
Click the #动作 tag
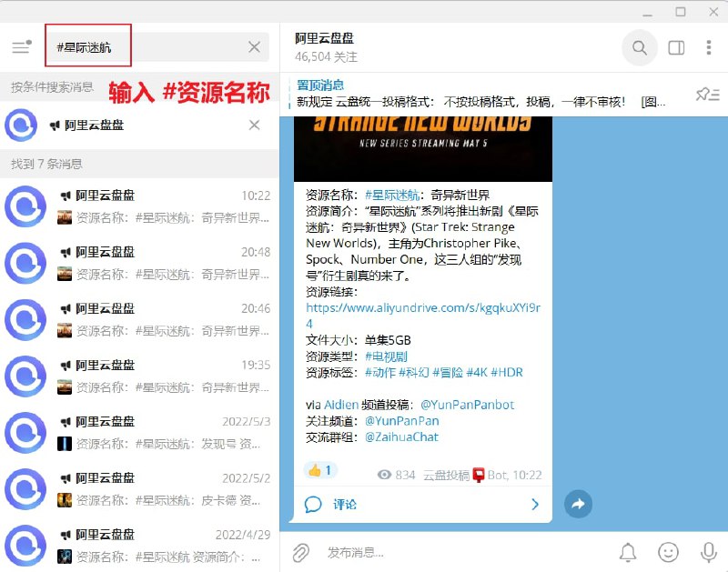click(x=379, y=373)
